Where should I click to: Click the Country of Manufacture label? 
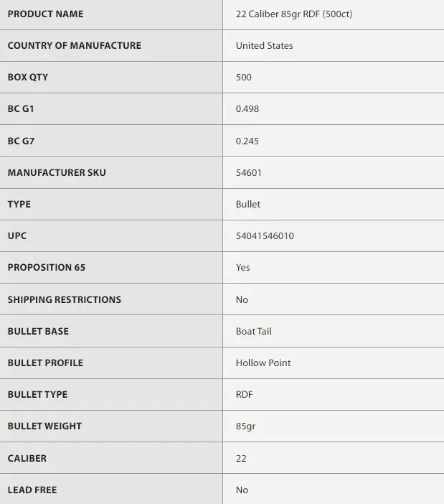pos(74,45)
